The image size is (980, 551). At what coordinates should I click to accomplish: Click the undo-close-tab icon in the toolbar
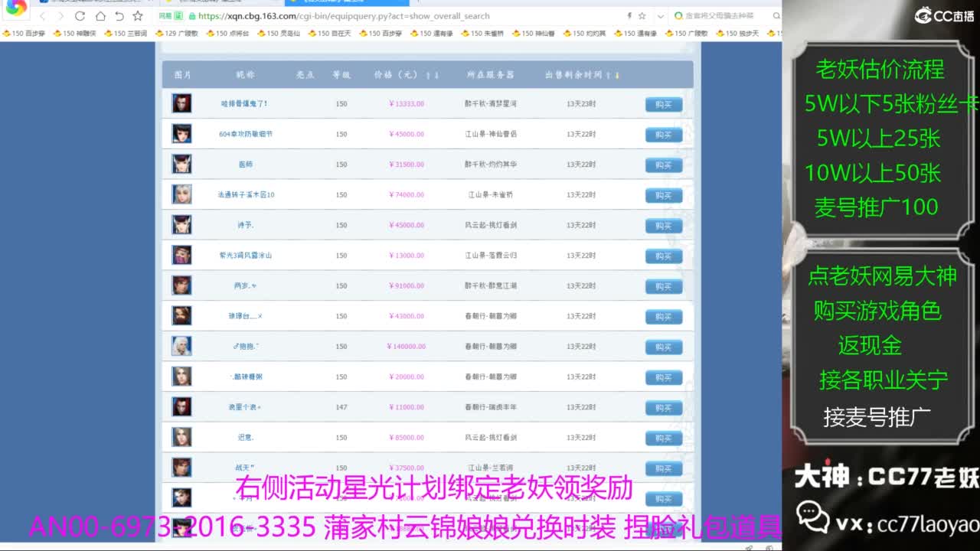point(119,16)
